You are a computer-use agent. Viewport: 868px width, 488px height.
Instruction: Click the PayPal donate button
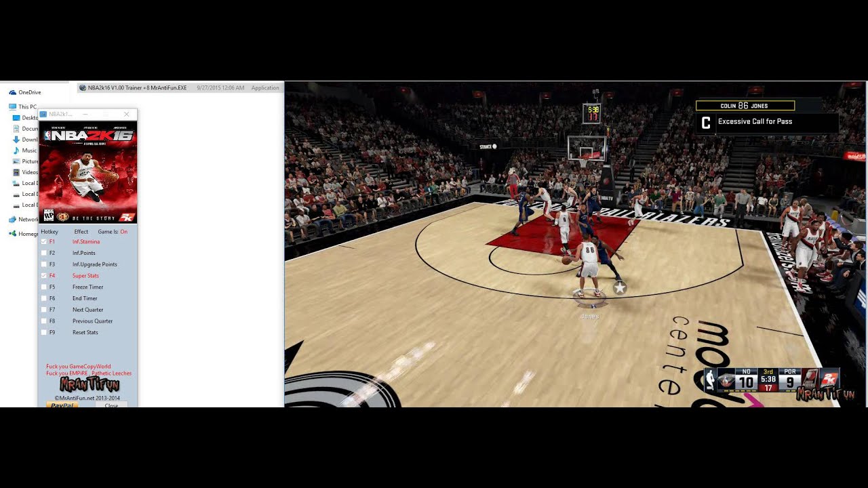[x=62, y=405]
